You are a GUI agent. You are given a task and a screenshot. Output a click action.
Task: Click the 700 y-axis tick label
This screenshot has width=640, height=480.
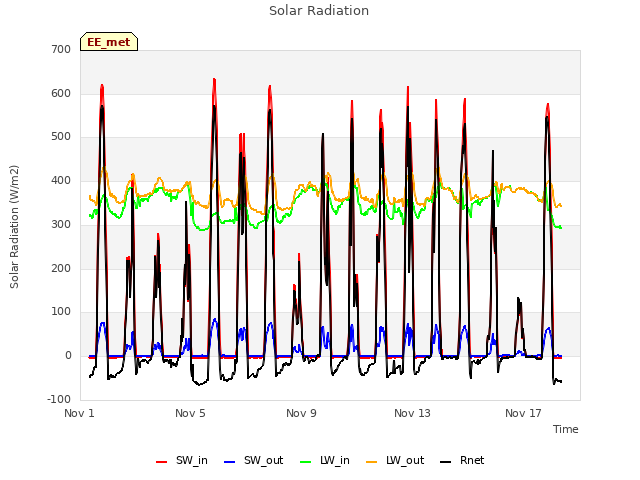(x=61, y=50)
